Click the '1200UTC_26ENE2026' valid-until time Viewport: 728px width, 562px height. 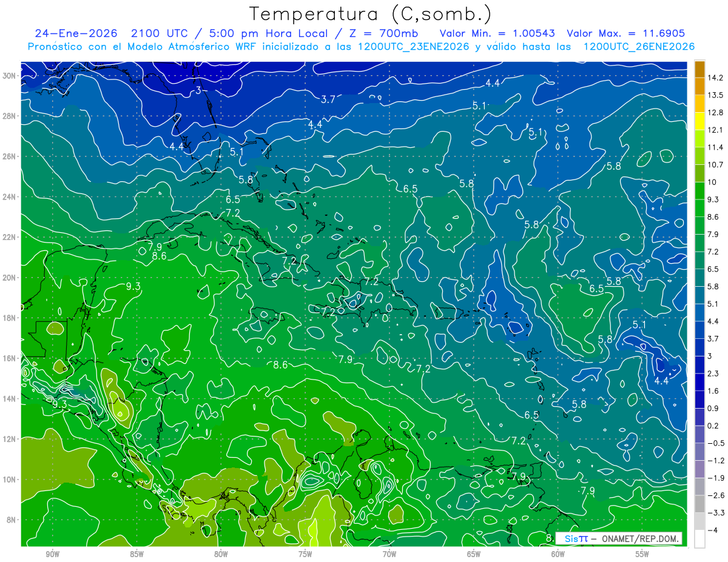pyautogui.click(x=639, y=47)
